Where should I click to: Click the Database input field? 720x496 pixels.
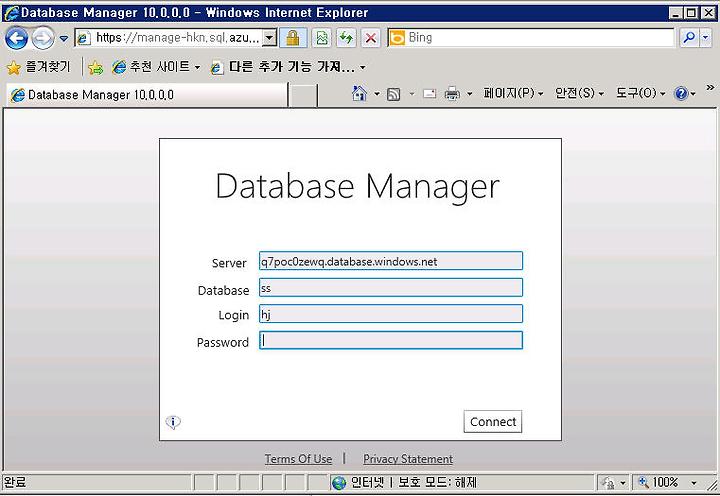[x=391, y=287]
